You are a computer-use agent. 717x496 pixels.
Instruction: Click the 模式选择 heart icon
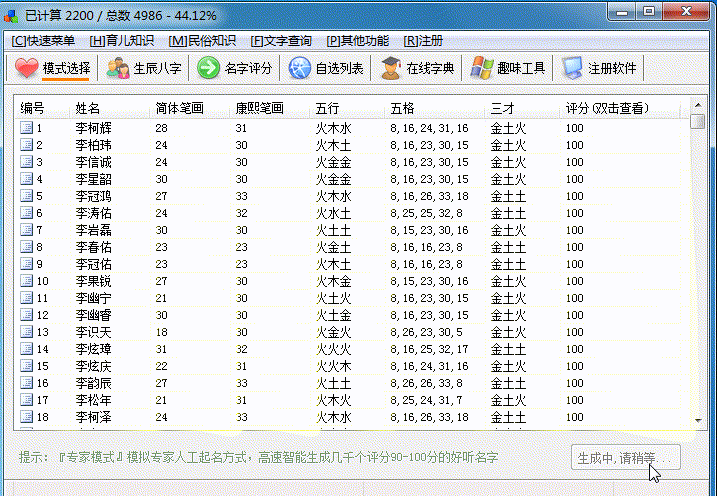pos(27,68)
